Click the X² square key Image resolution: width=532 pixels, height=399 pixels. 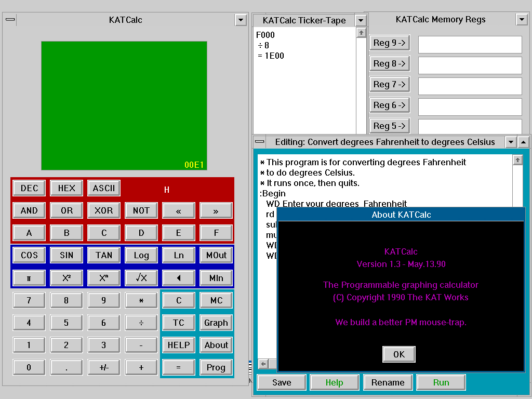(x=66, y=278)
